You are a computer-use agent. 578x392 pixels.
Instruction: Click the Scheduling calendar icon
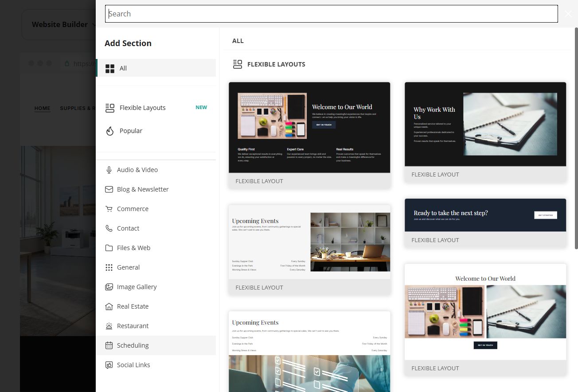pos(109,345)
